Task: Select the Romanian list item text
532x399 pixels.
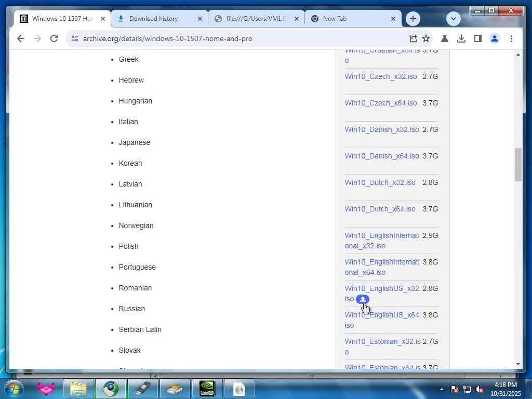Action: (135, 288)
